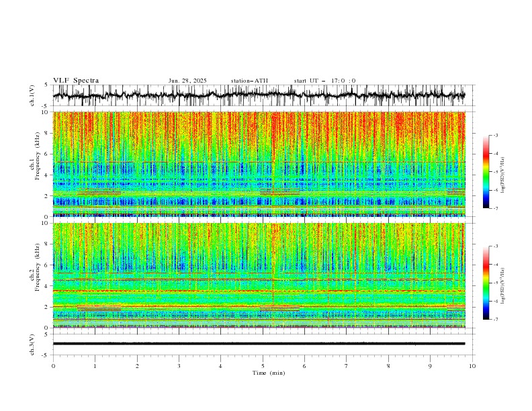
Task: Click time axis tick label '0'
Action: click(53, 366)
